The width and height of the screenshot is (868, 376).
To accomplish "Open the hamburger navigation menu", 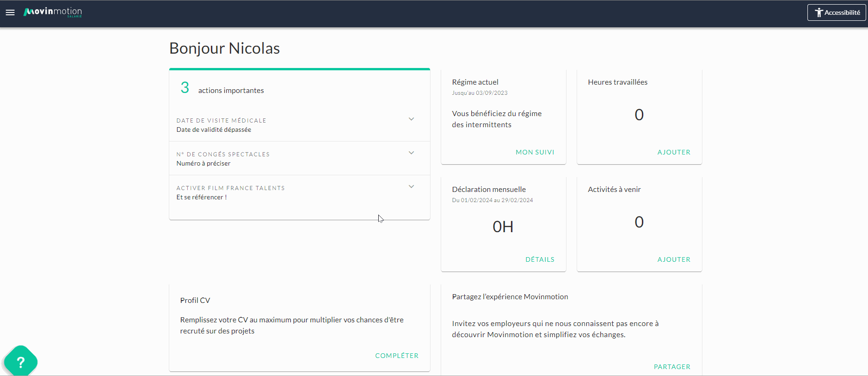I will coord(10,12).
